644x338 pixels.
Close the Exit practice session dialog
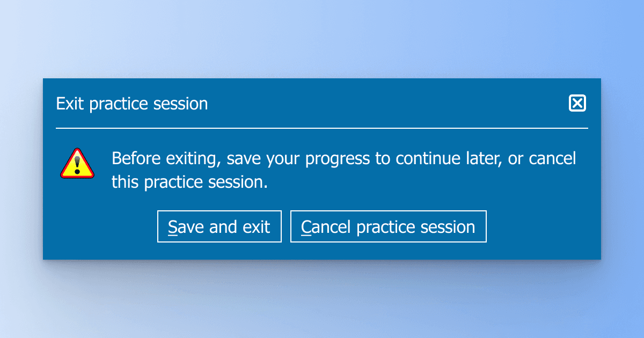(577, 103)
